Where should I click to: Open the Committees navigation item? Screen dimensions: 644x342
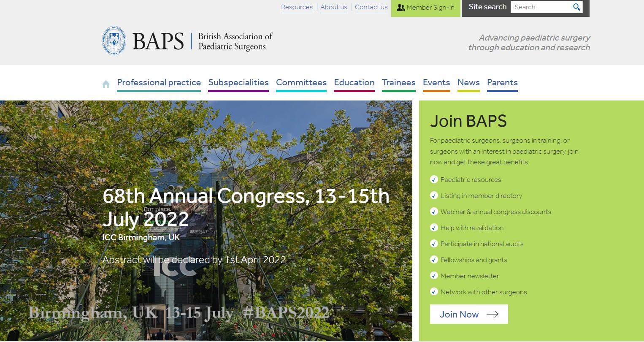click(301, 82)
